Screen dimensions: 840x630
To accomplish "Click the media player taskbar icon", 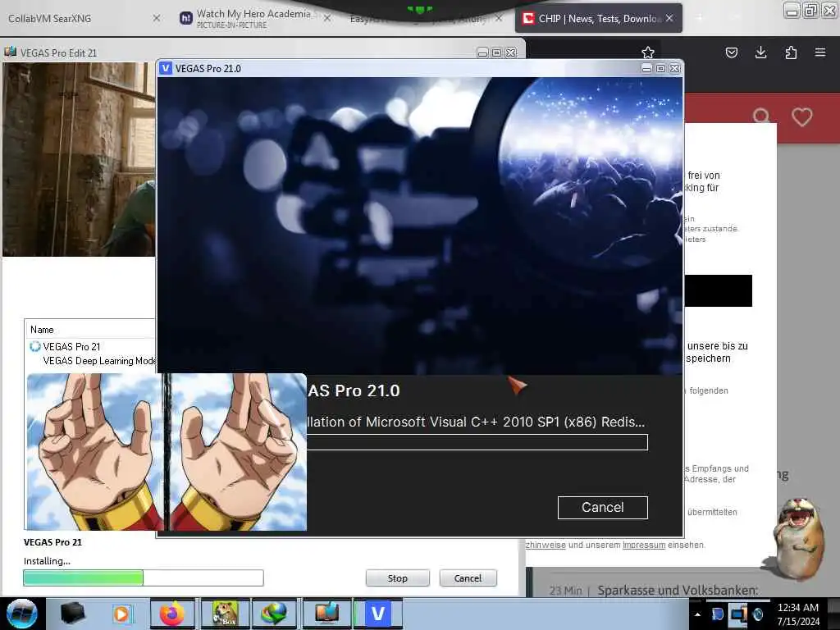I will (123, 614).
